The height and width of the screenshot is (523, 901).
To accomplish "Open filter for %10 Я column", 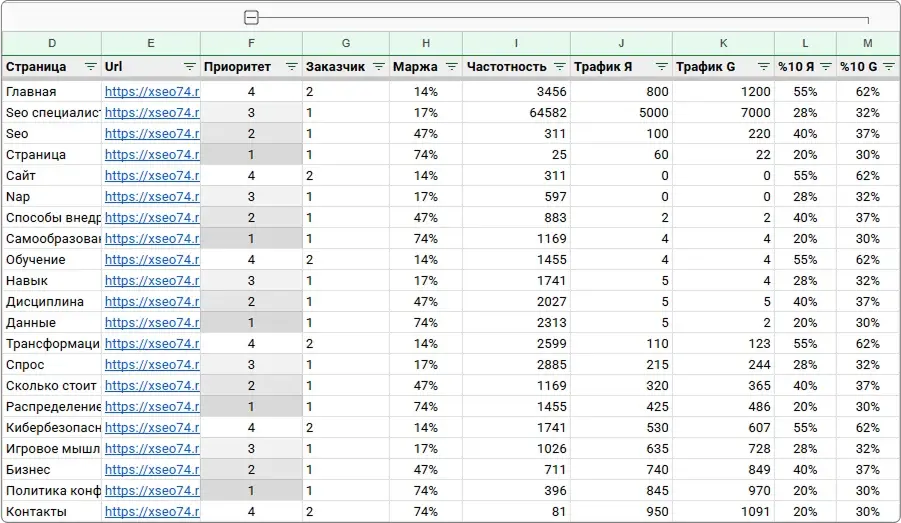I will tap(826, 67).
